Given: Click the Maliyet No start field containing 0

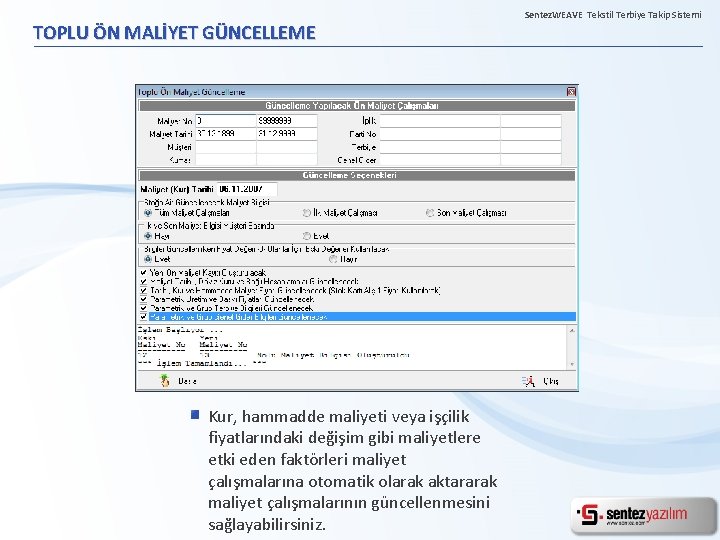Looking at the screenshot, I should pyautogui.click(x=225, y=121).
